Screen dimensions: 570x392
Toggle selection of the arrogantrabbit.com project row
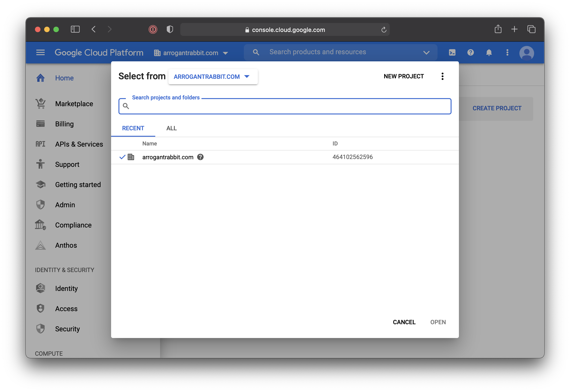point(122,157)
